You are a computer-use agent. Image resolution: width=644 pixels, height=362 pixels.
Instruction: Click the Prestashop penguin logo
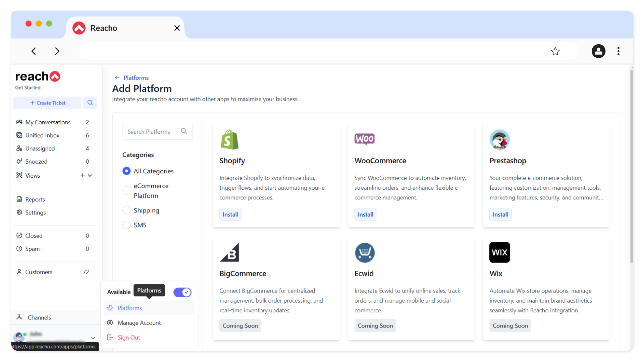point(499,139)
